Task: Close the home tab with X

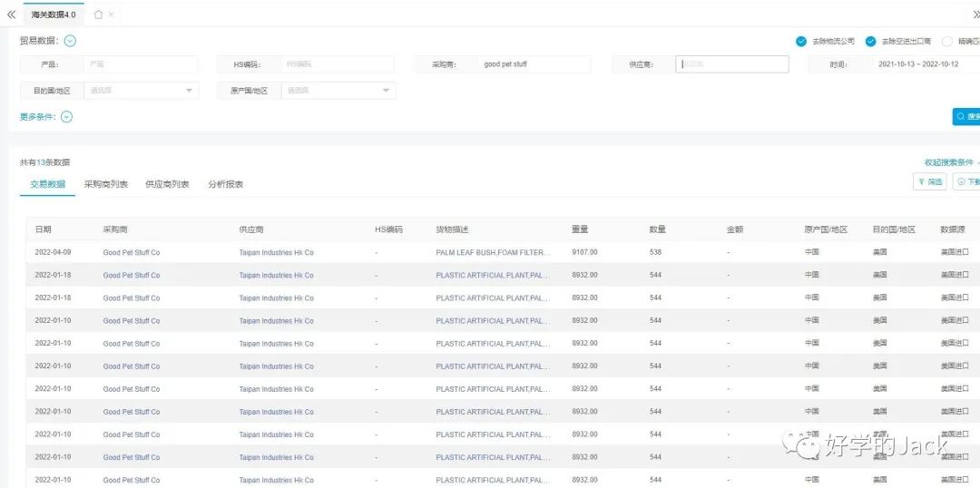Action: [112, 15]
